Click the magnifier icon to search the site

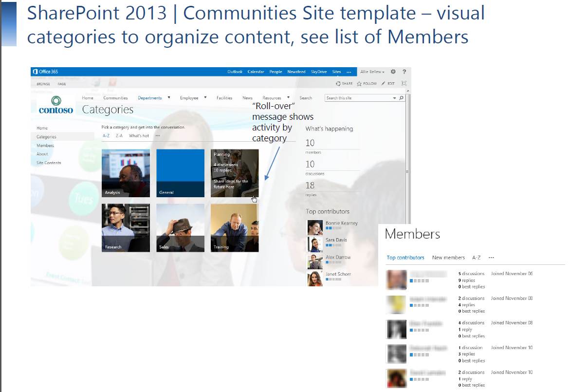click(401, 98)
